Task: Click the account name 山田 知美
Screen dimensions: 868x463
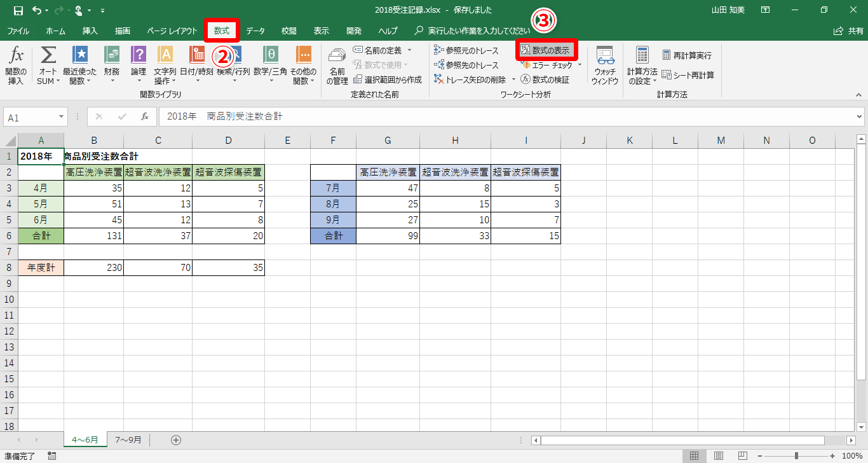Action: (x=729, y=10)
